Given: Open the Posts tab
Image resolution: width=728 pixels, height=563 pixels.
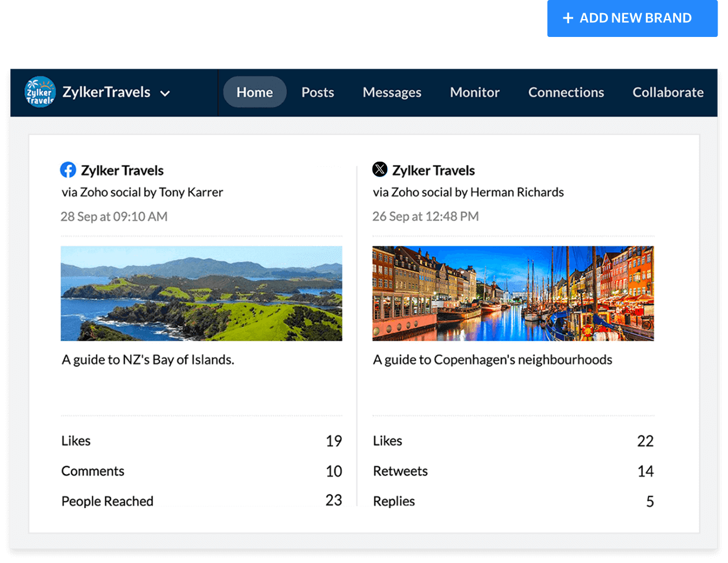Looking at the screenshot, I should [x=318, y=92].
